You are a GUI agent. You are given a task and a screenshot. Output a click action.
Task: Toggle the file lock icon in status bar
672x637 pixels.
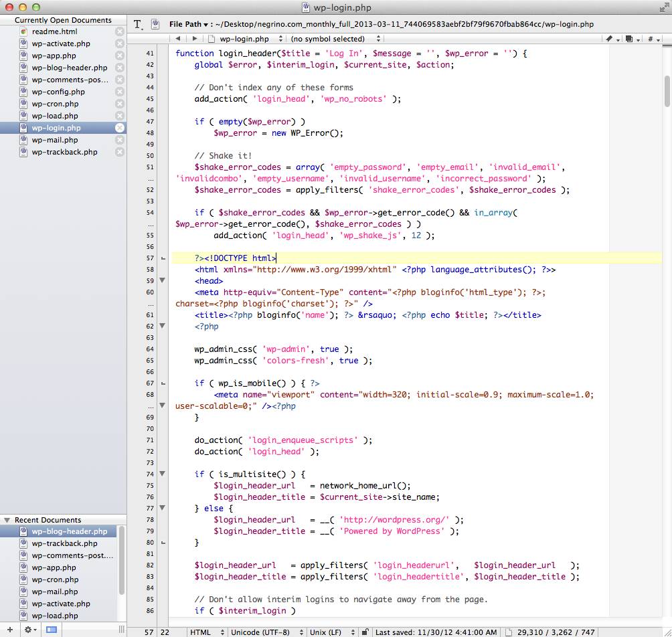[x=364, y=632]
